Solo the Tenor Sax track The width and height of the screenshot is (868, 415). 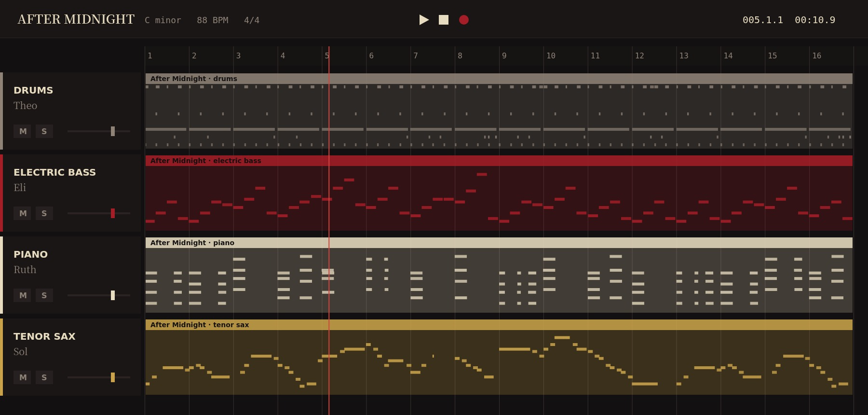[44, 377]
